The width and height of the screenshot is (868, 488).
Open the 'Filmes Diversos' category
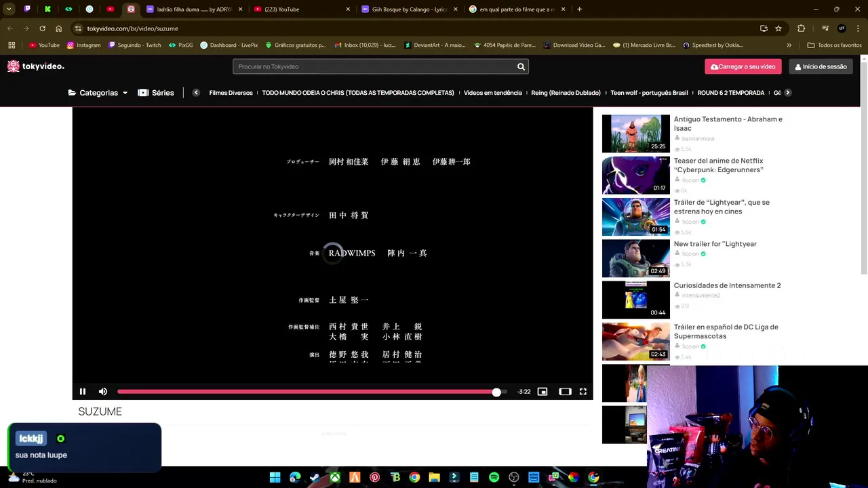click(231, 93)
